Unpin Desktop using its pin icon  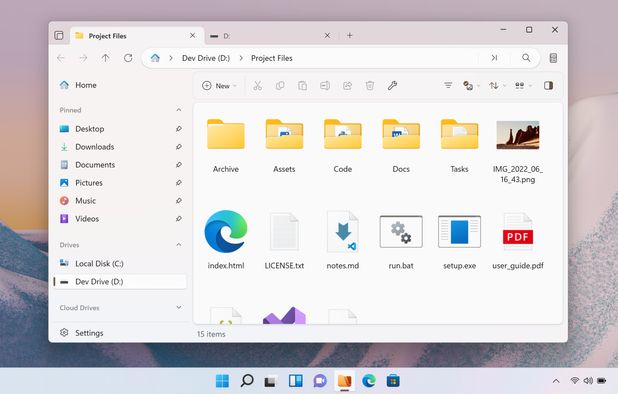179,129
